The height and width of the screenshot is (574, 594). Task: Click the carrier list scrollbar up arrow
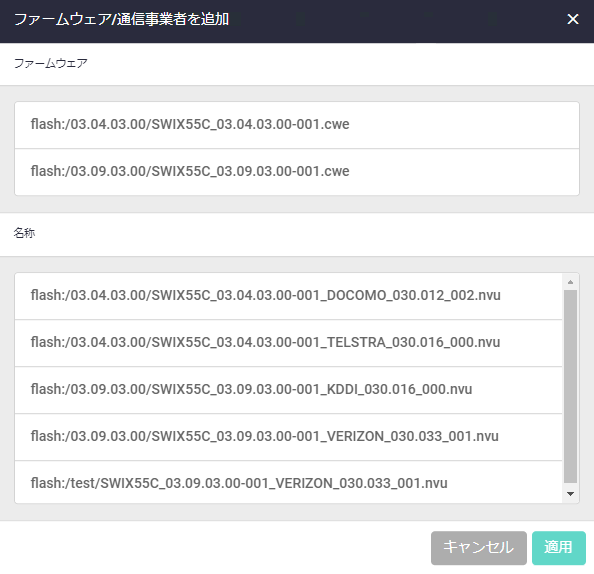(570, 282)
